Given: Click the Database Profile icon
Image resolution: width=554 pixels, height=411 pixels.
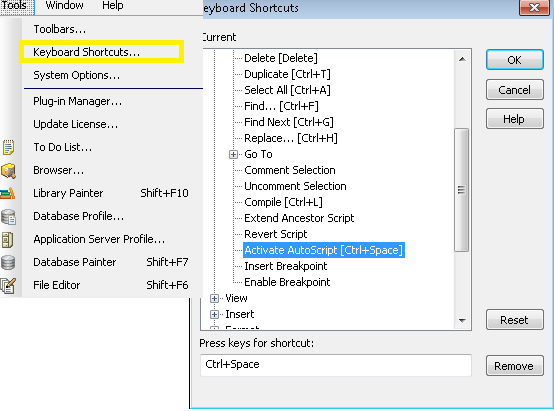Looking at the screenshot, I should [x=8, y=217].
